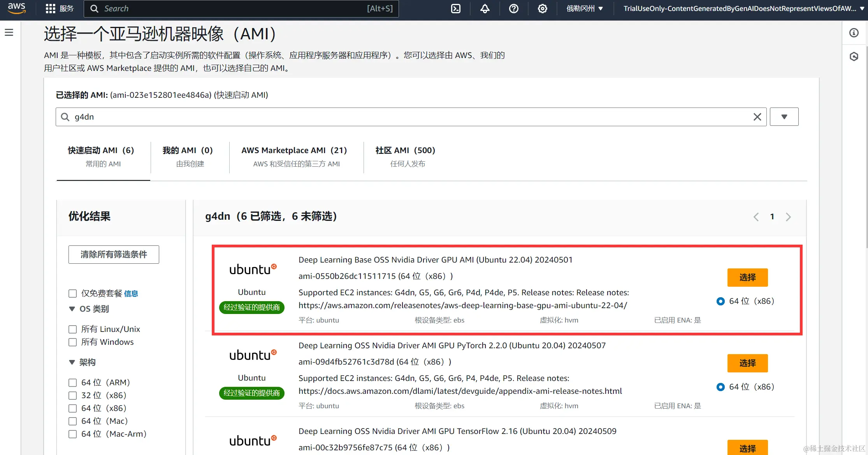Screen dimensions: 868x455
Task: Open the notifications bell
Action: point(485,9)
